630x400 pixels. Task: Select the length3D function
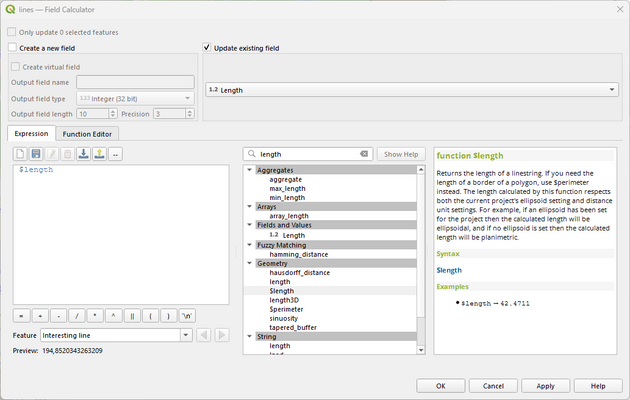(x=284, y=300)
